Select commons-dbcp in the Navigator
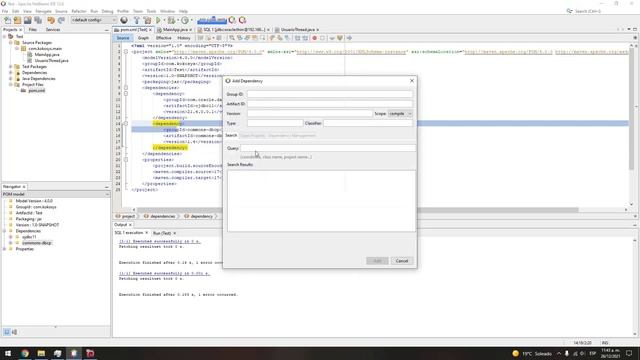Viewport: 640px width, 360px height. 37,243
